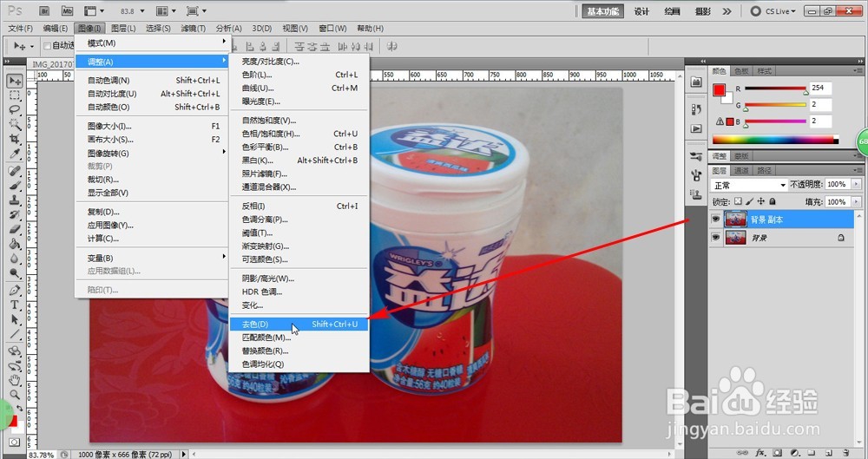Switch to 色板 swatches tab
The image size is (868, 459).
pos(741,71)
